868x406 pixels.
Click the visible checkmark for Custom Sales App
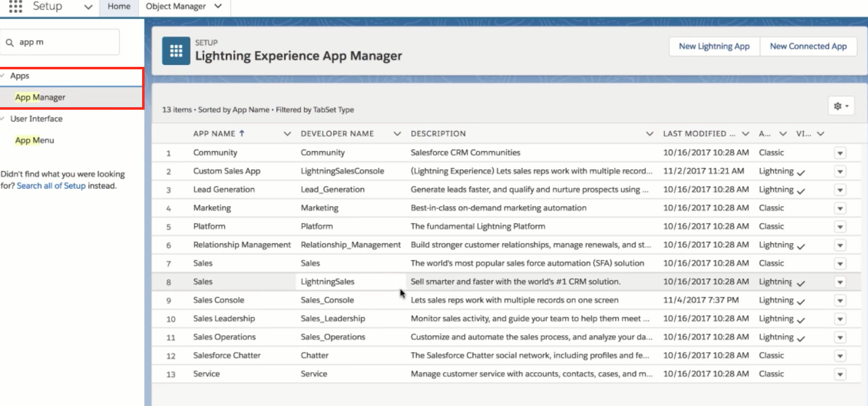click(801, 173)
